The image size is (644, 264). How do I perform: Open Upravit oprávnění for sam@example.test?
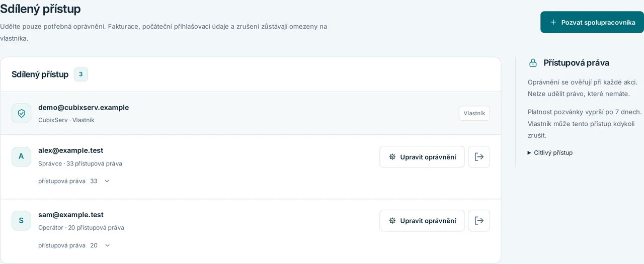[x=422, y=221]
